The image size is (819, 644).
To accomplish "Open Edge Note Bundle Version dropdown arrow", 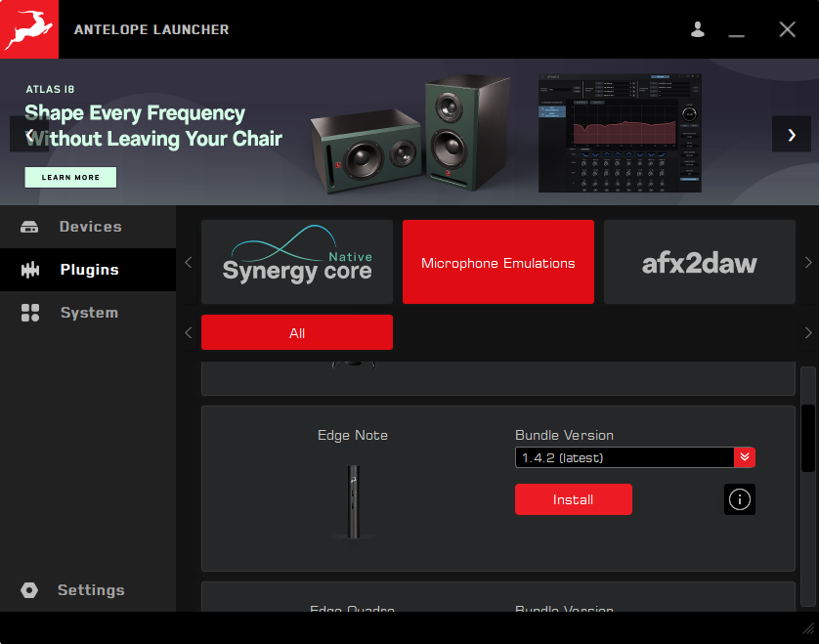I will point(745,457).
